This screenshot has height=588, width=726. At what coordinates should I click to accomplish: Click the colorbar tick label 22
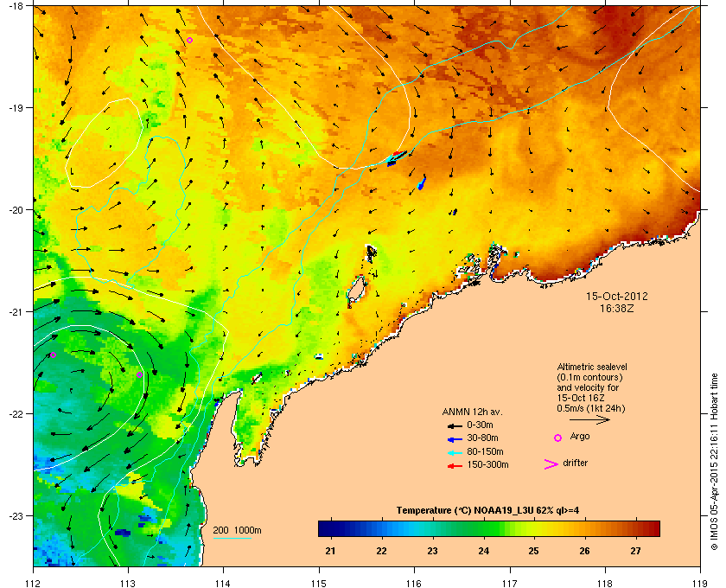(381, 551)
